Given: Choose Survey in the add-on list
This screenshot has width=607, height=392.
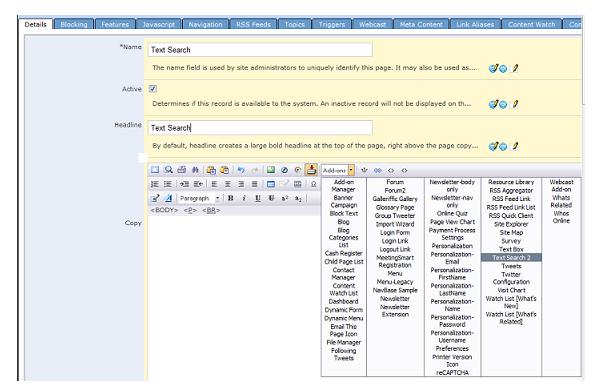Looking at the screenshot, I should [x=511, y=241].
